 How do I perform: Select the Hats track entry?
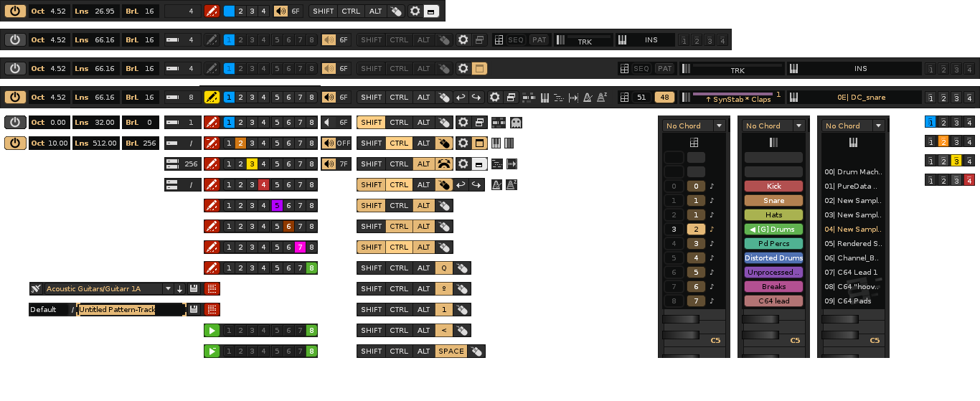[773, 215]
